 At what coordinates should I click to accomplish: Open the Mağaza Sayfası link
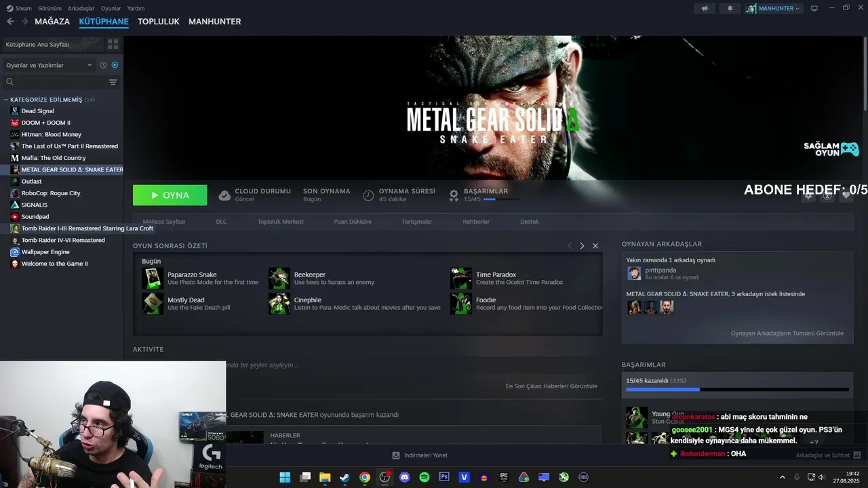pos(163,222)
